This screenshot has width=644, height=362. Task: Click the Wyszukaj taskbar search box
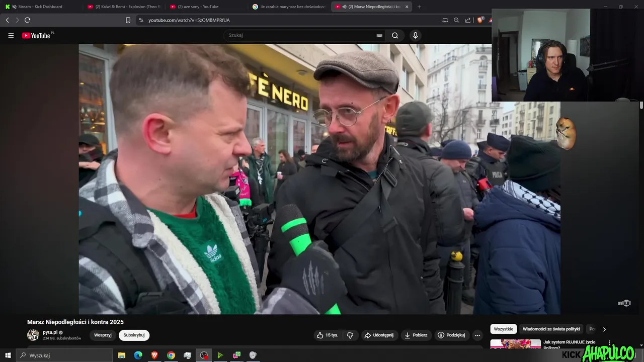tap(64, 355)
